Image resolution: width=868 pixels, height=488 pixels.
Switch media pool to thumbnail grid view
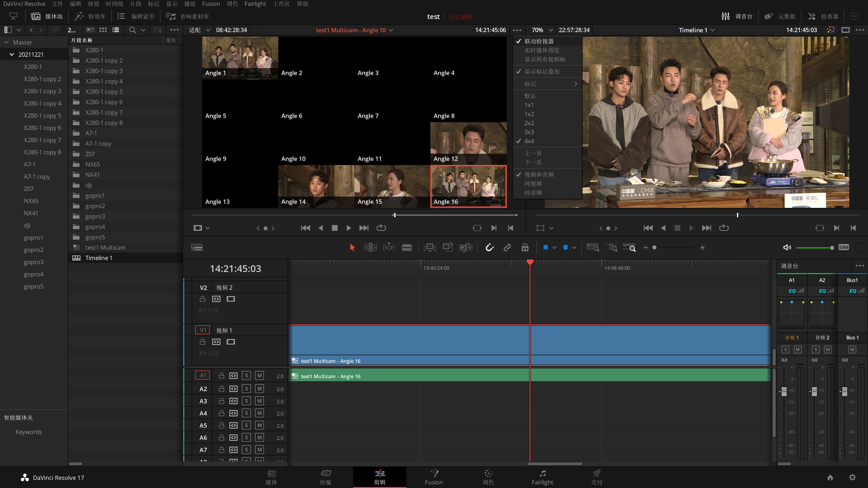coord(103,30)
